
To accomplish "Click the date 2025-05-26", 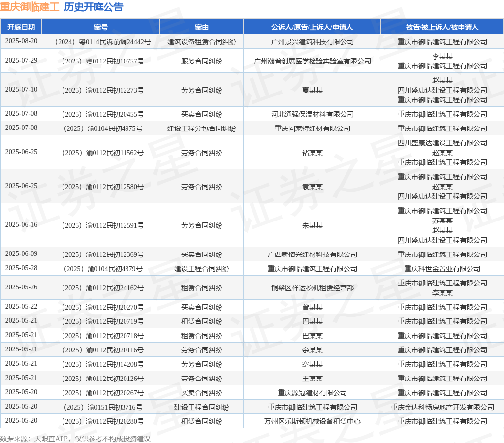I will click(x=21, y=287).
